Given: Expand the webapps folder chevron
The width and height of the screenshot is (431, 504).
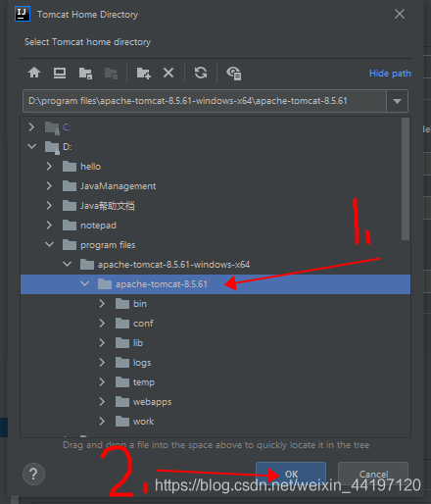Looking at the screenshot, I should tap(102, 402).
